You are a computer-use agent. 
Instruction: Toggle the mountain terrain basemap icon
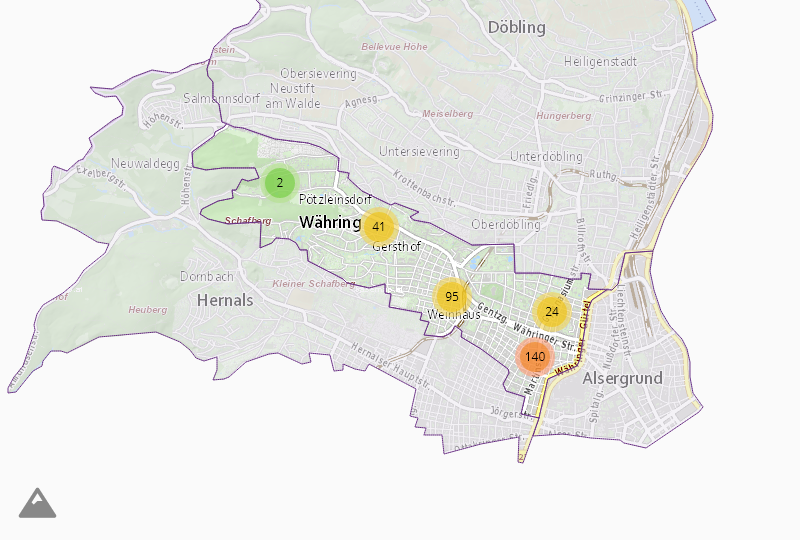(38, 503)
